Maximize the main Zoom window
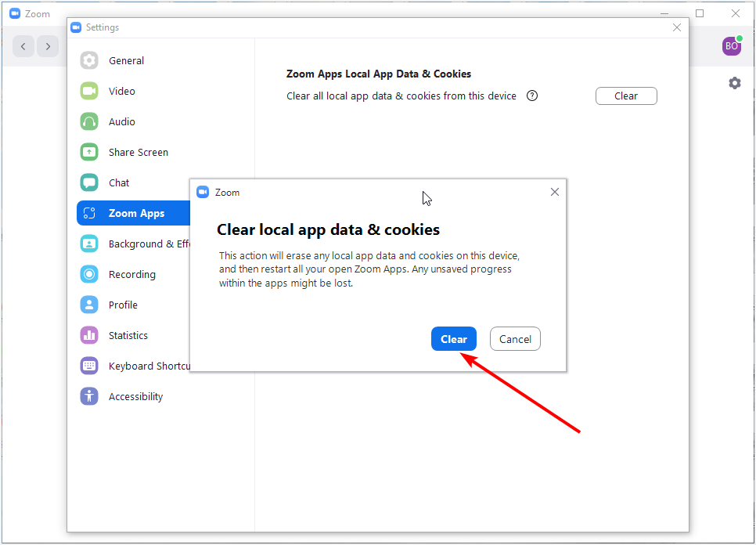Image resolution: width=756 pixels, height=545 pixels. pos(700,13)
